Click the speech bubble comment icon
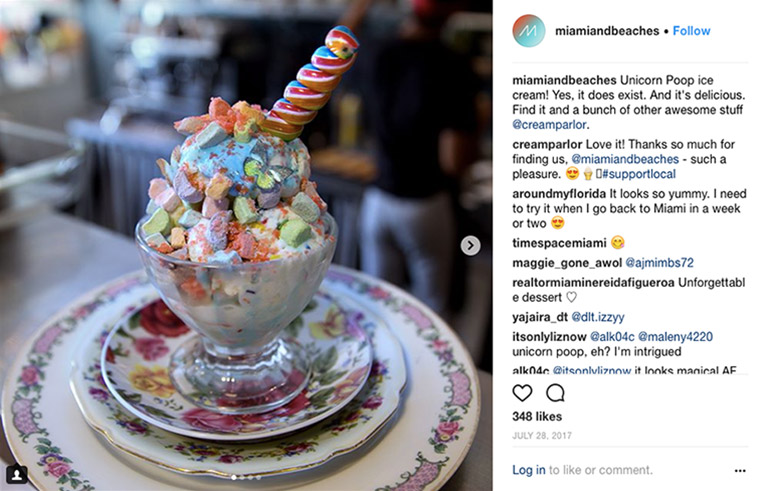This screenshot has height=491, width=767. click(555, 392)
